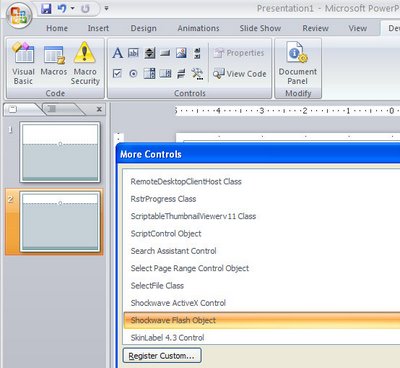
Task: Click the Register Custom button
Action: 162,356
